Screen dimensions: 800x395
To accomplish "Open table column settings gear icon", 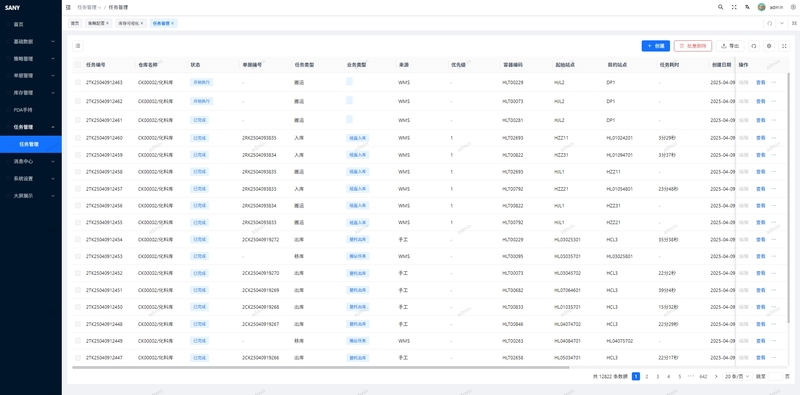I will pyautogui.click(x=769, y=46).
